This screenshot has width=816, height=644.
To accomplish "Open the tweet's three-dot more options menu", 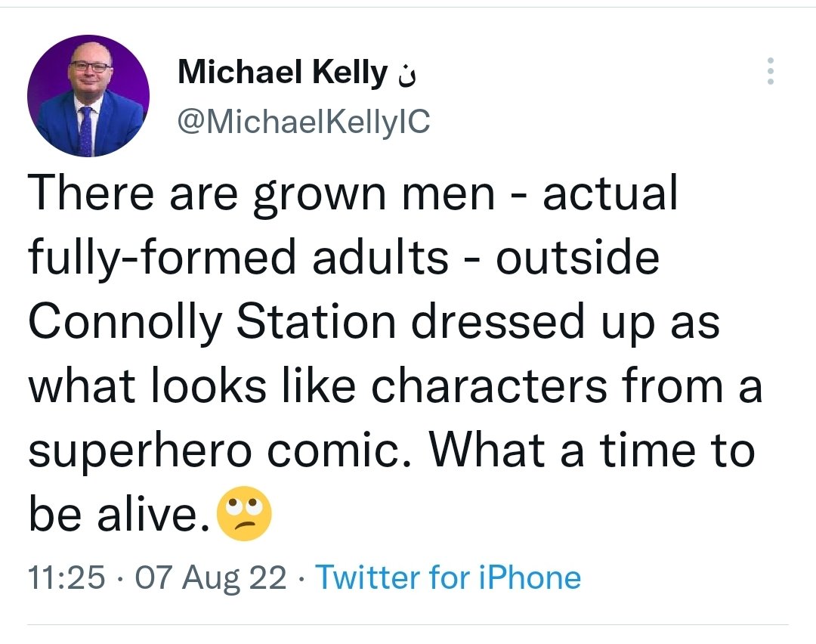I will pyautogui.click(x=771, y=72).
